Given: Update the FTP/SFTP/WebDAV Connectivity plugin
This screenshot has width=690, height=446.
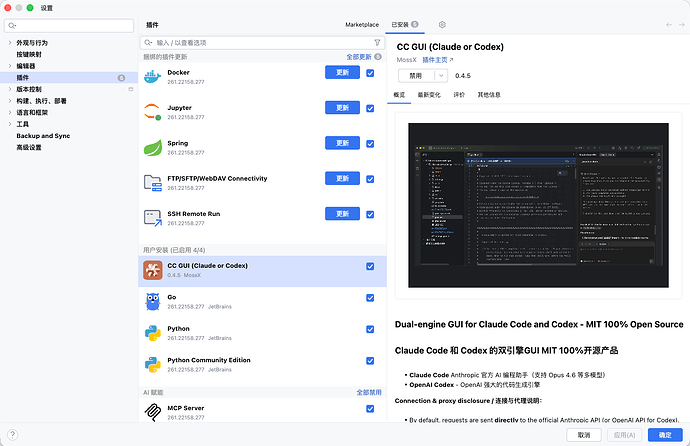Looking at the screenshot, I should tap(342, 179).
